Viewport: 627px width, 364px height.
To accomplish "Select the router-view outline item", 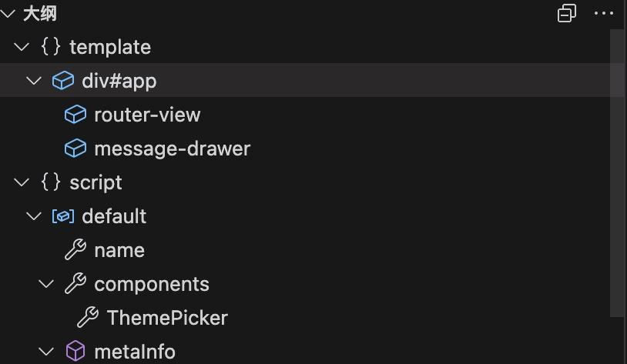I will tap(147, 115).
